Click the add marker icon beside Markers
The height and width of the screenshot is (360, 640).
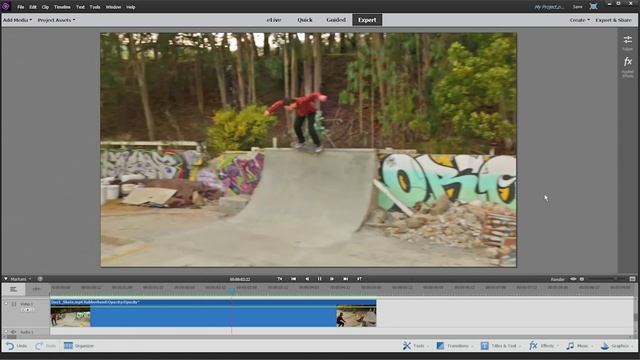coord(40,279)
